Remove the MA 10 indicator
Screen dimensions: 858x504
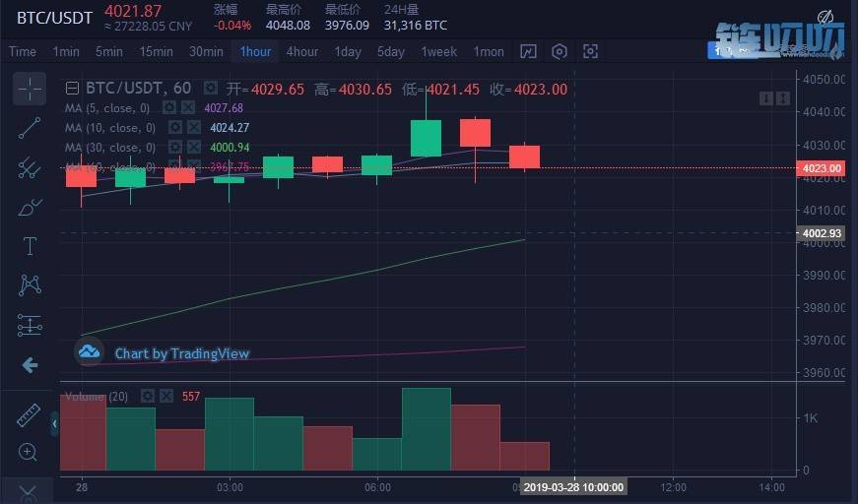coord(194,127)
